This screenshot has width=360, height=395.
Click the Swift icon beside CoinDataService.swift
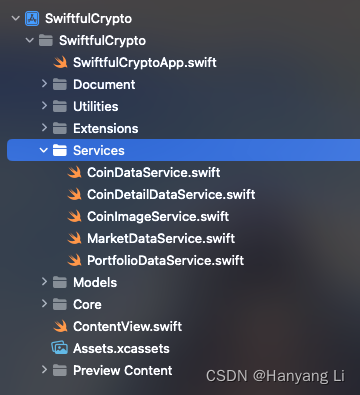(74, 173)
